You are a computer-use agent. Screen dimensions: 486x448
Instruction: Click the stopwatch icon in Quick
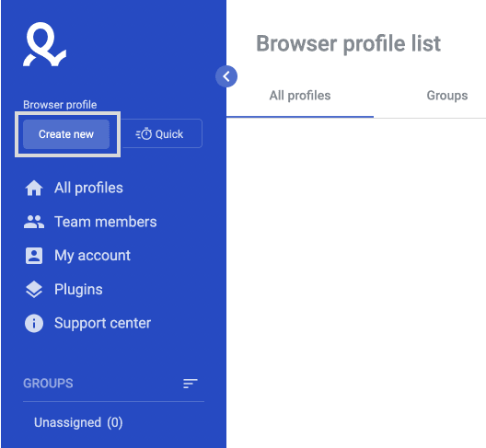pos(144,133)
